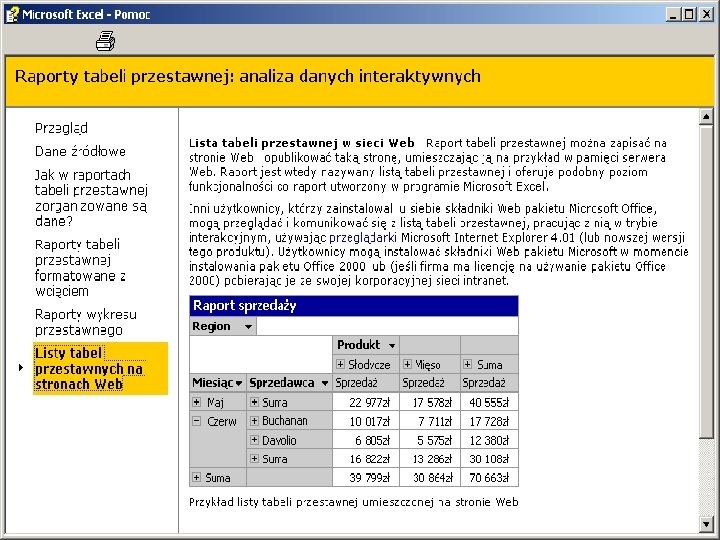Click the Print icon in the toolbar
This screenshot has height=540, width=720.
(105, 41)
